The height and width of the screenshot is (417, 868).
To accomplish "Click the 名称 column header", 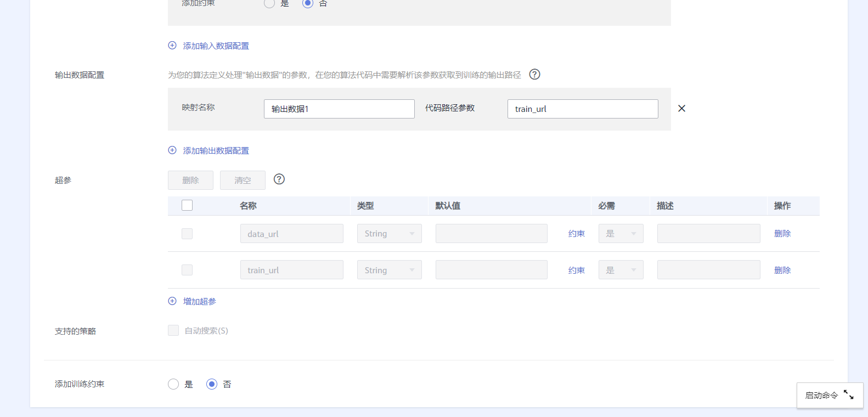I will tap(248, 206).
